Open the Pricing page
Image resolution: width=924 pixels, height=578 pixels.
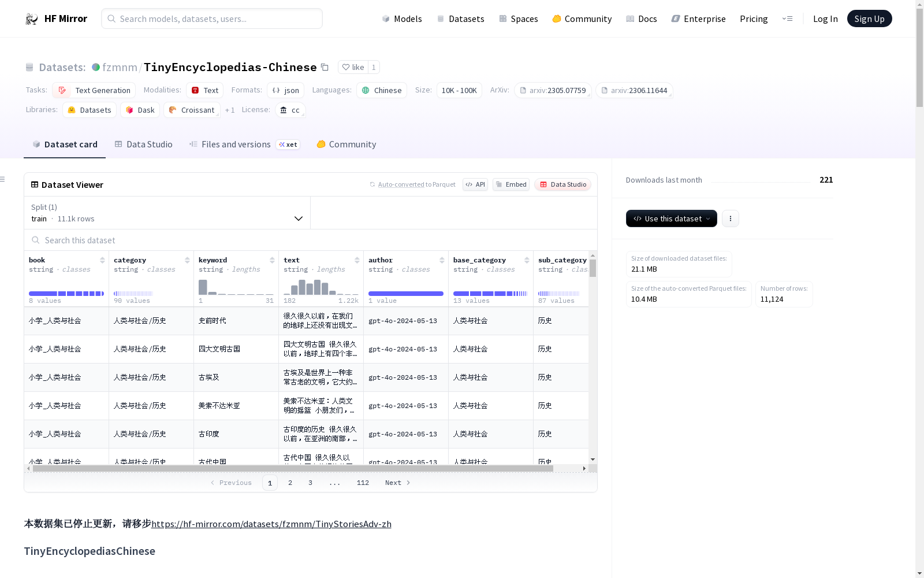(754, 18)
